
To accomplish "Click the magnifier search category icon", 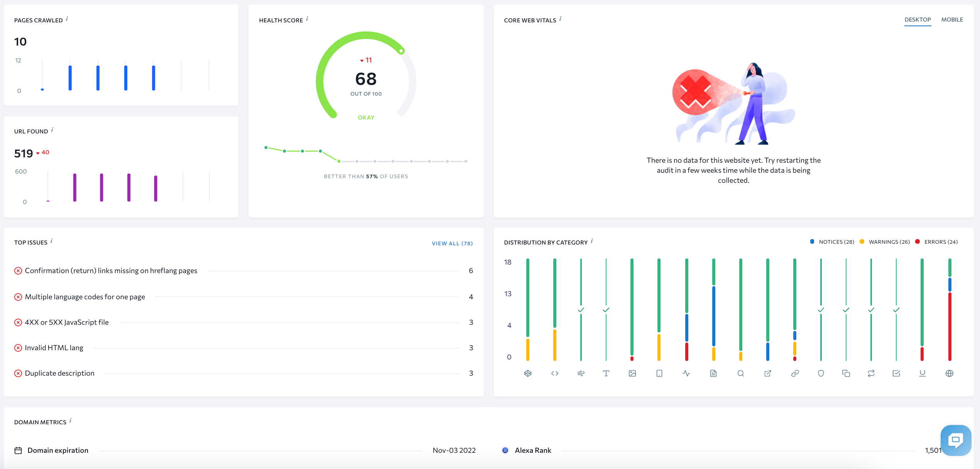I will [741, 373].
